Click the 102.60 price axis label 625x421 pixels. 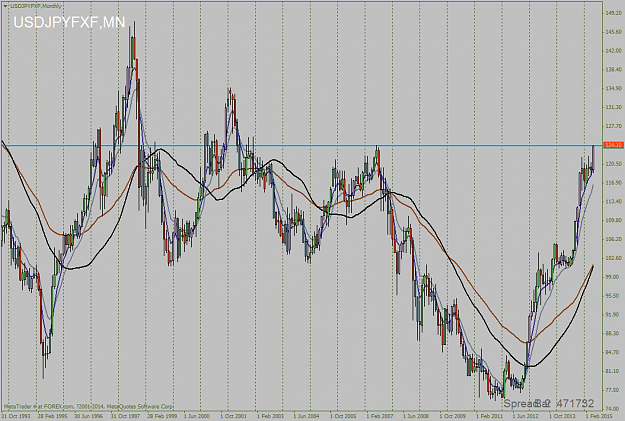pyautogui.click(x=613, y=258)
